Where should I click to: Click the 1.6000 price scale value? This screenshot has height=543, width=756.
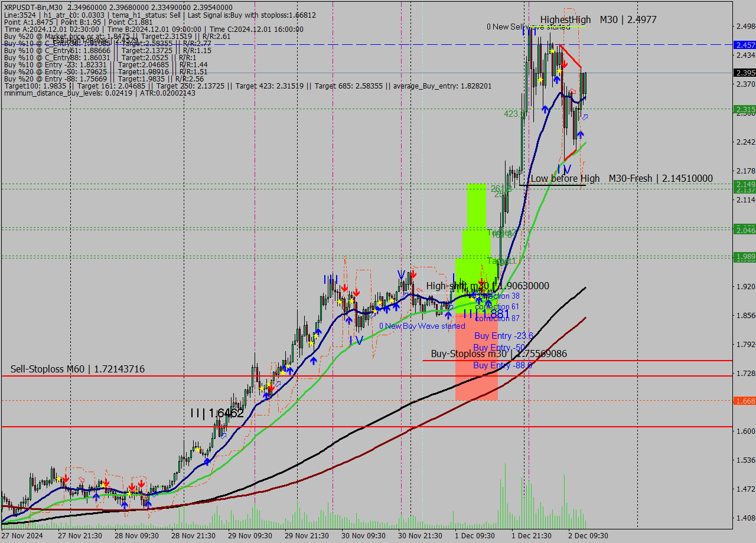pos(745,431)
